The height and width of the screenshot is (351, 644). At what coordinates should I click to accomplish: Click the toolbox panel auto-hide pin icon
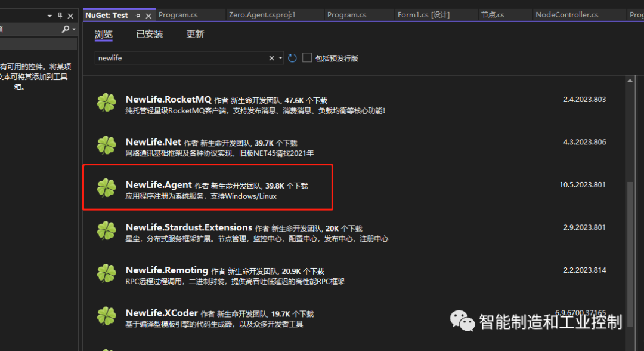tap(60, 16)
